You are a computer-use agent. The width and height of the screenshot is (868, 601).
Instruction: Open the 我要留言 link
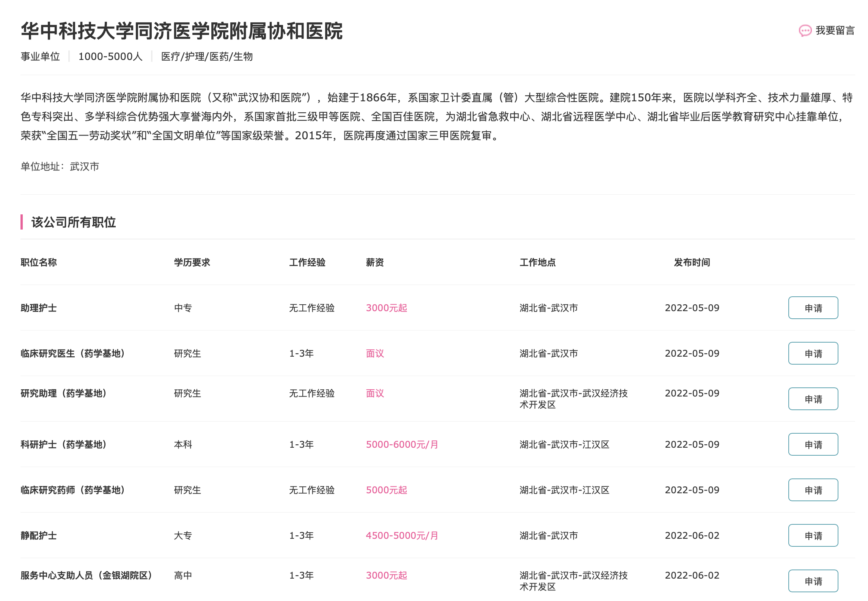click(x=835, y=31)
